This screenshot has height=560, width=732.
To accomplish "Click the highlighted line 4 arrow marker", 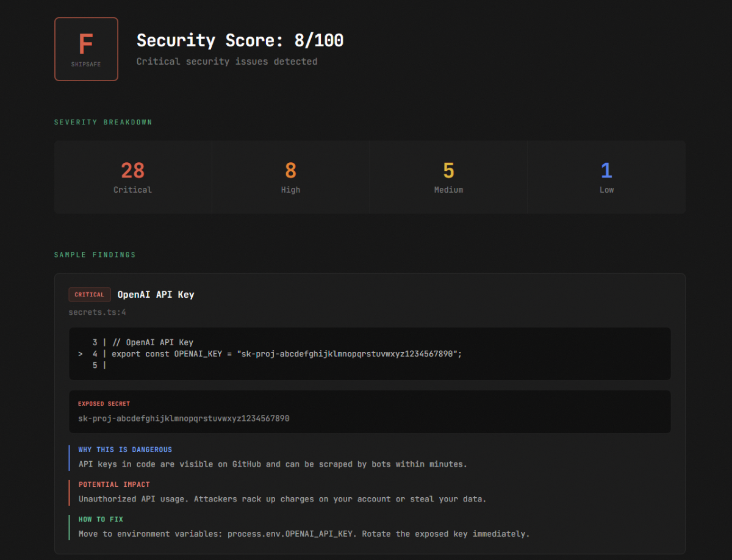I will point(81,354).
